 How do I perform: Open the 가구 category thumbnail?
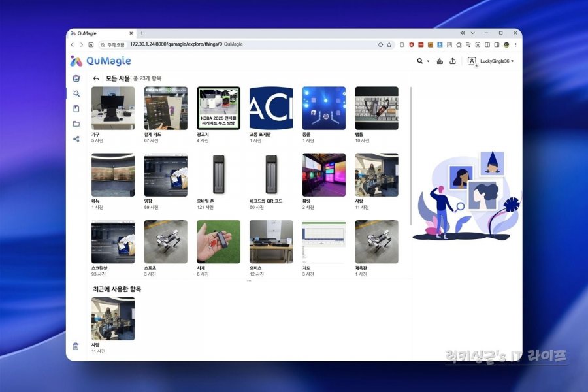tap(113, 108)
